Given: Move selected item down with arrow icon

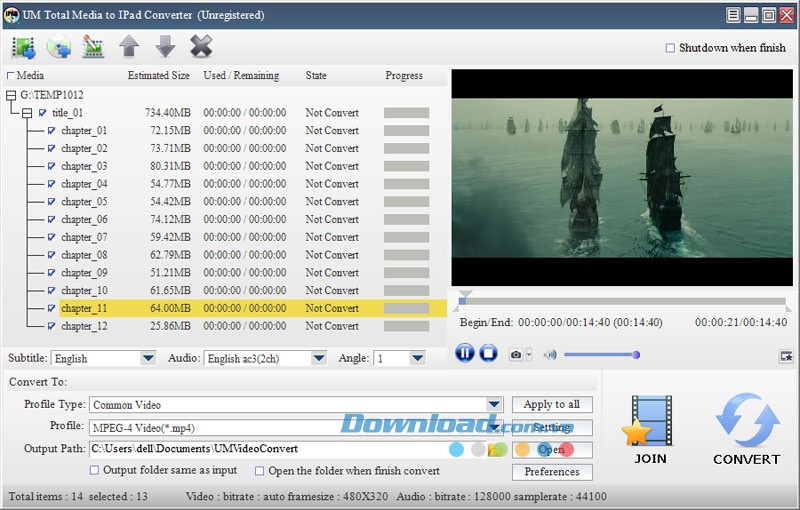Looking at the screenshot, I should pos(165,46).
